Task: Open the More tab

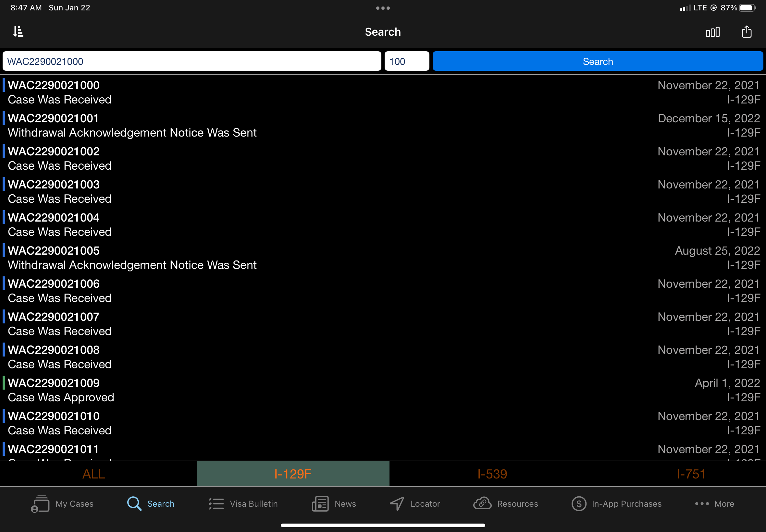Action: pos(714,504)
